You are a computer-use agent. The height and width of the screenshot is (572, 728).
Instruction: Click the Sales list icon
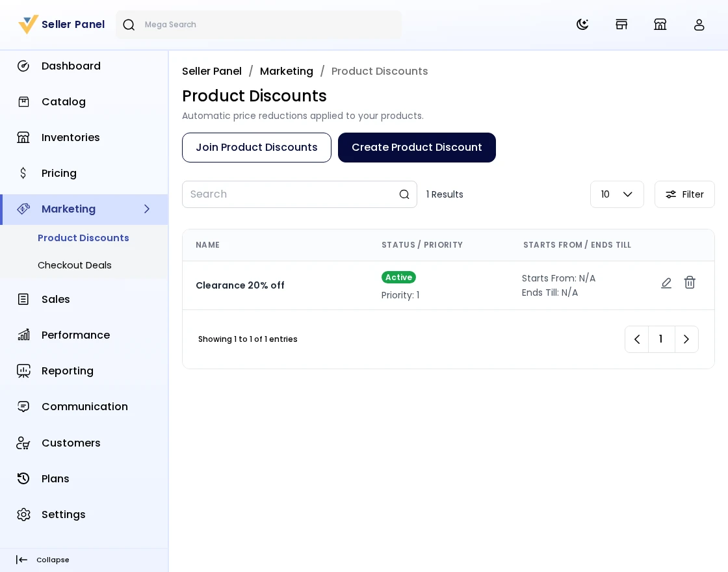click(x=23, y=300)
